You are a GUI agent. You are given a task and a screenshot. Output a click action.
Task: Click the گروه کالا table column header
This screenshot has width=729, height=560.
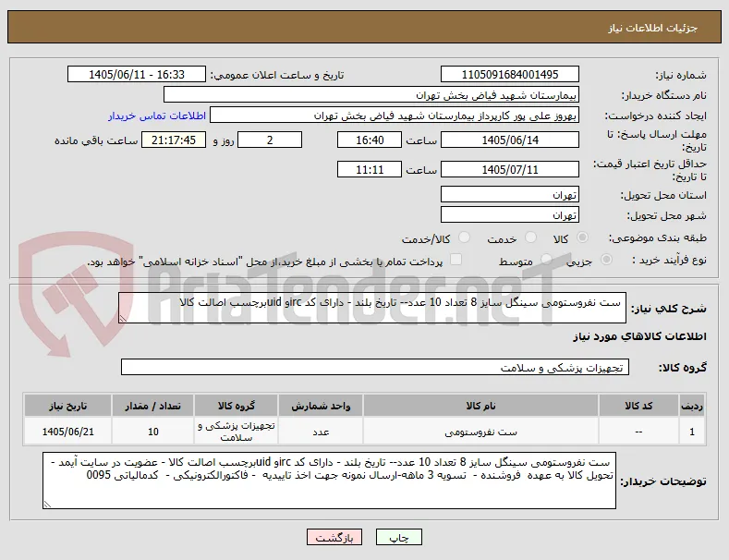(237, 406)
